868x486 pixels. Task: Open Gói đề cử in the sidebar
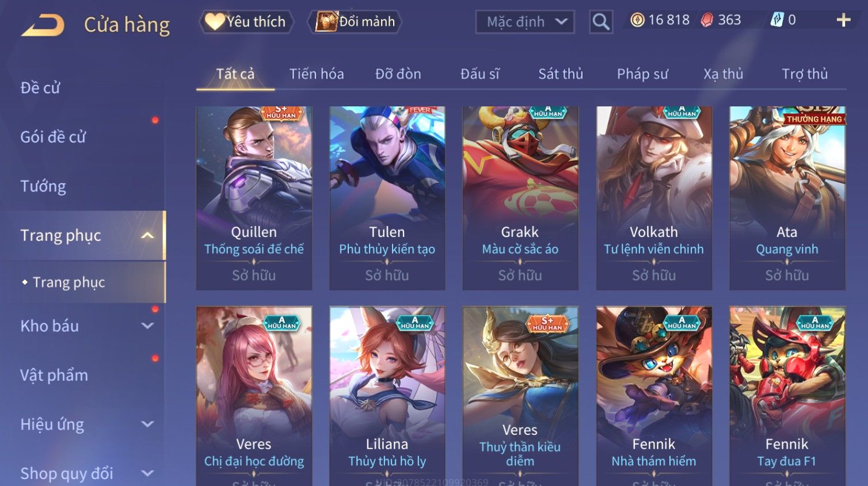[x=53, y=137]
